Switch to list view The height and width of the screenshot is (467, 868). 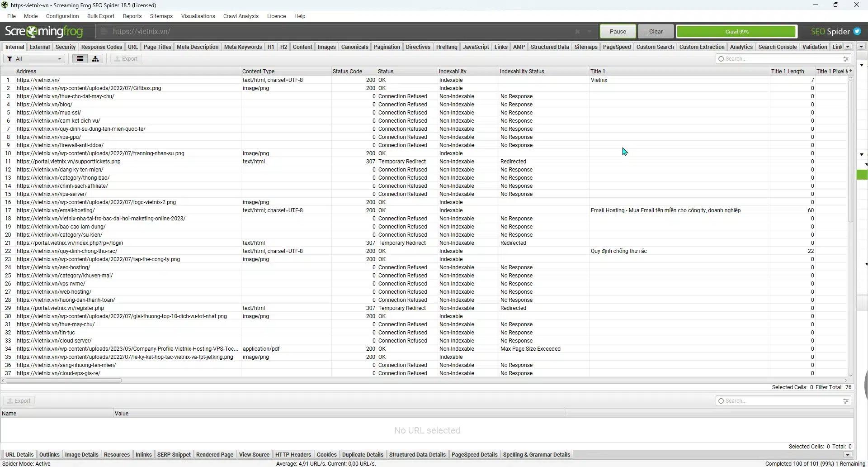tap(80, 59)
